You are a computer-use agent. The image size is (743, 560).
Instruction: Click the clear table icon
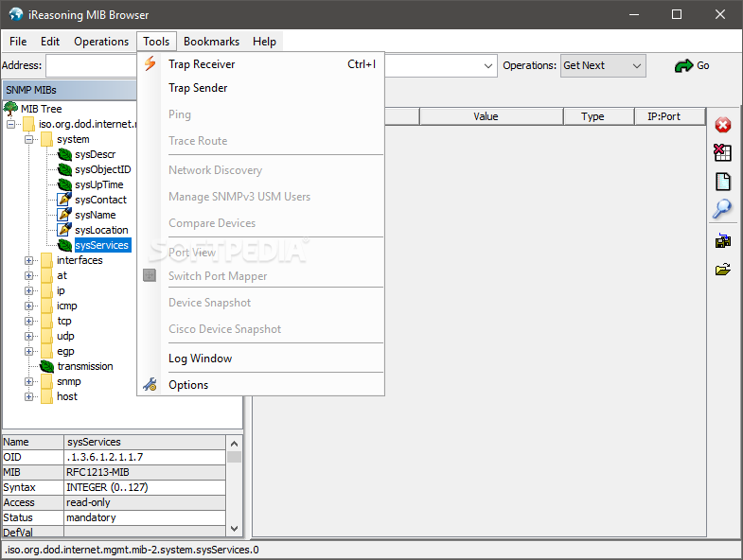pos(722,152)
